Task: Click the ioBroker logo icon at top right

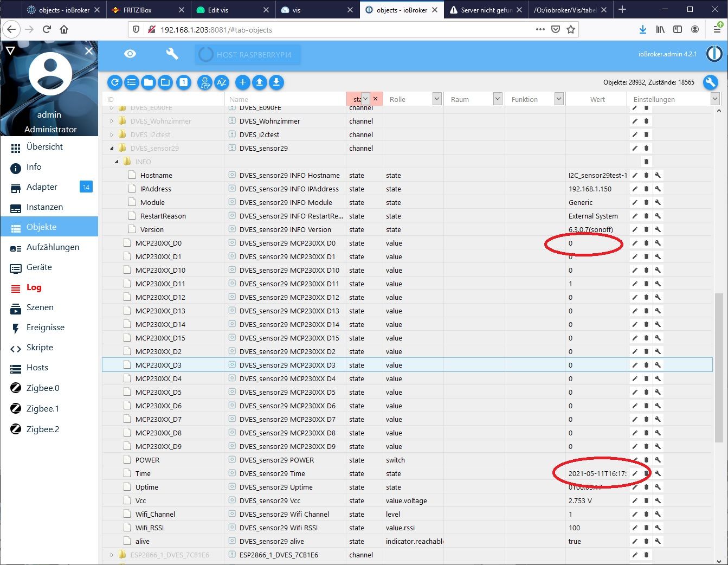Action: (714, 54)
